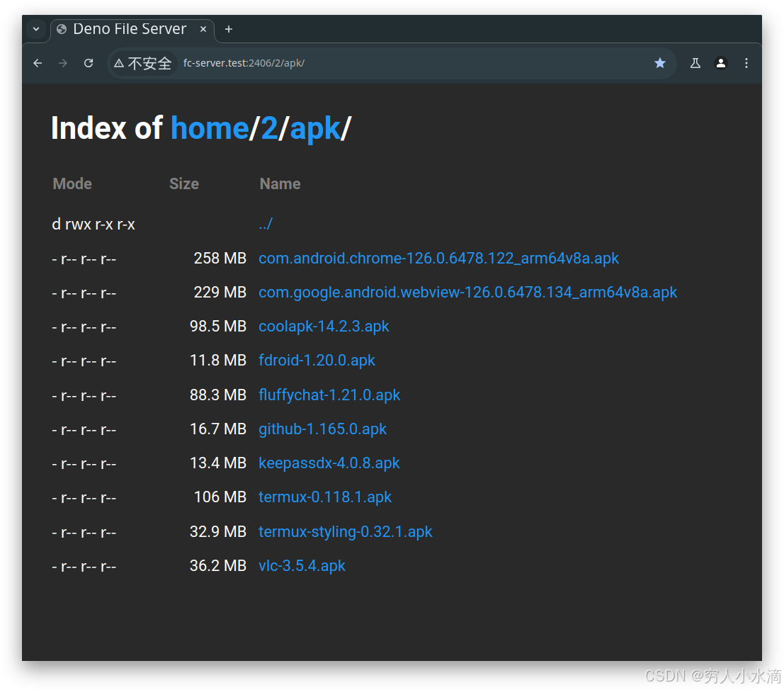784x690 pixels.
Task: Click the Size column header
Action: 184,184
